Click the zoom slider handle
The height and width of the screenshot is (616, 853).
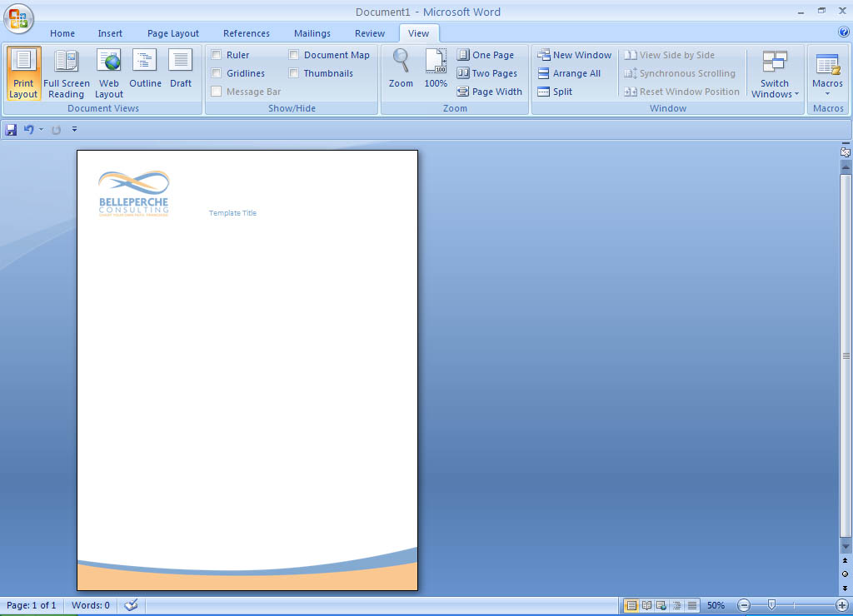tap(771, 605)
